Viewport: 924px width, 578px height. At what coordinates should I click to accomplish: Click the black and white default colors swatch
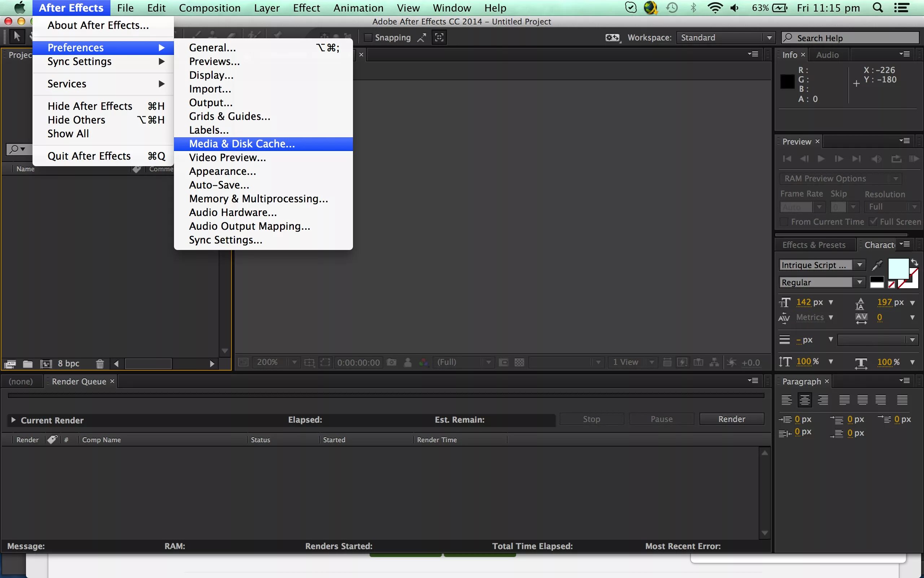[x=877, y=282]
